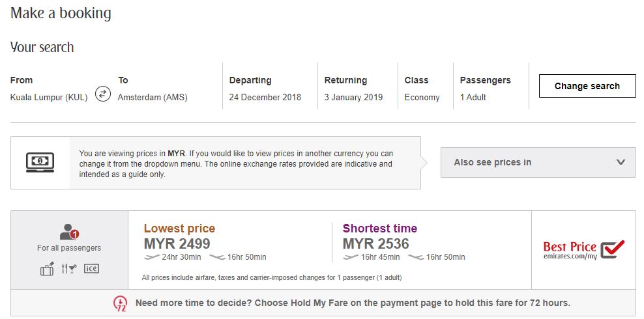Click the chevron arrow on currency dropdown
The image size is (644, 319).
[x=621, y=162]
